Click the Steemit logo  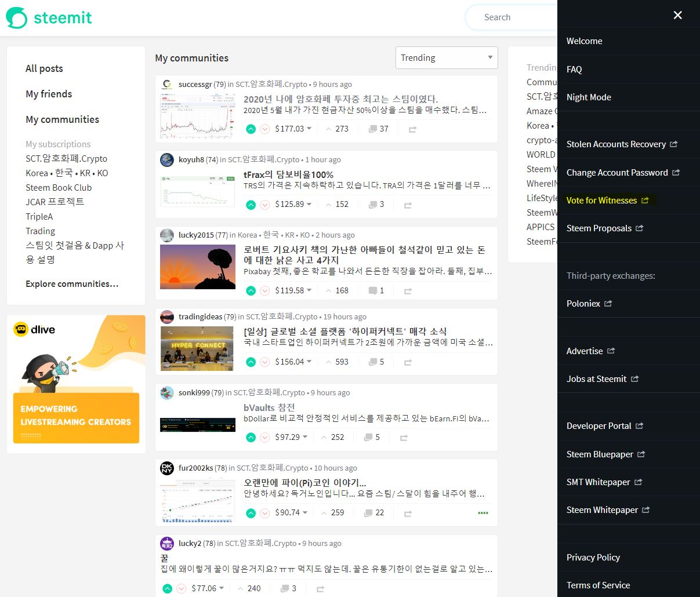pos(49,17)
